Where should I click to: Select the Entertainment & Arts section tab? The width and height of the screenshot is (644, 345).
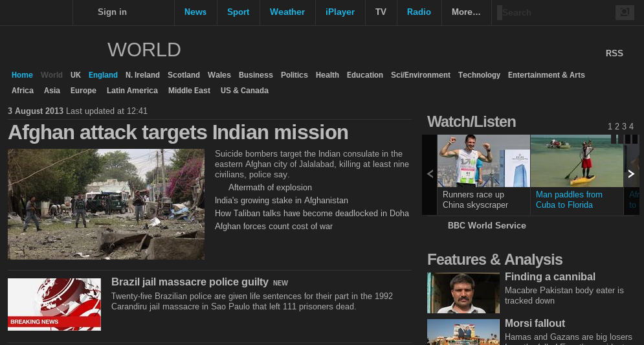click(546, 75)
